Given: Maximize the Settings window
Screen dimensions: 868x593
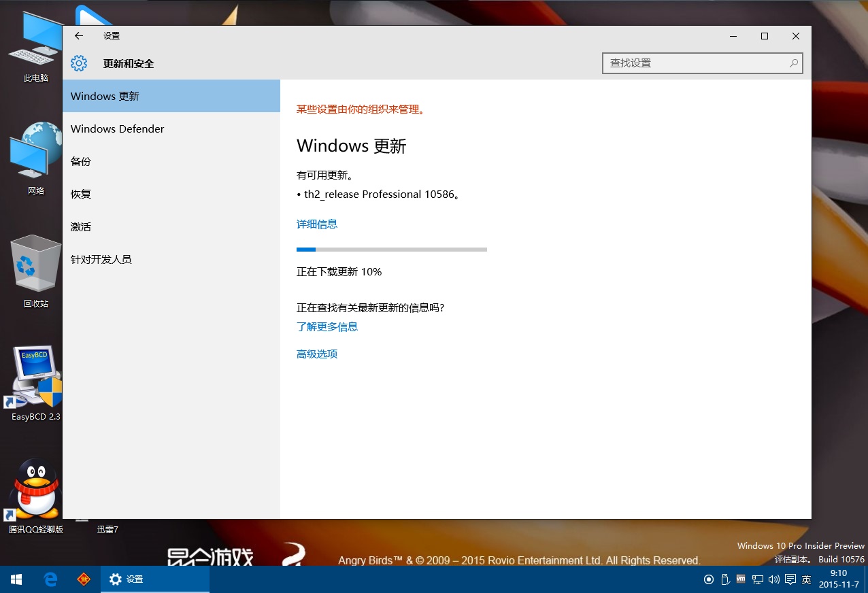Looking at the screenshot, I should pos(765,36).
